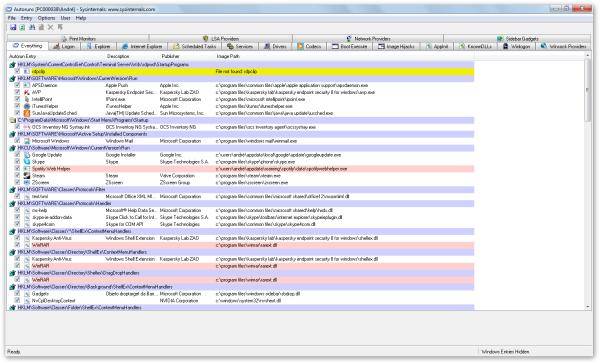Screen dimensions: 600x364
Task: Open the File menu
Action: [x=11, y=18]
